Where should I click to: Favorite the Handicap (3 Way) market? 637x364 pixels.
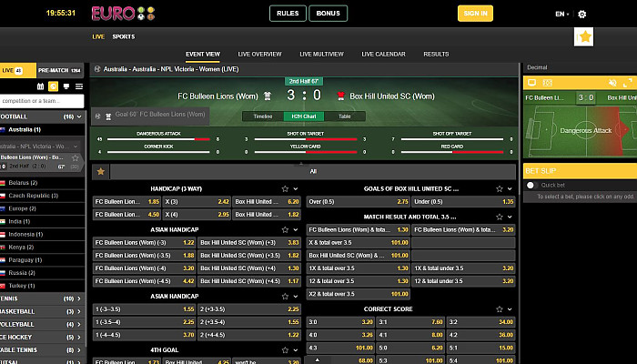click(x=285, y=189)
